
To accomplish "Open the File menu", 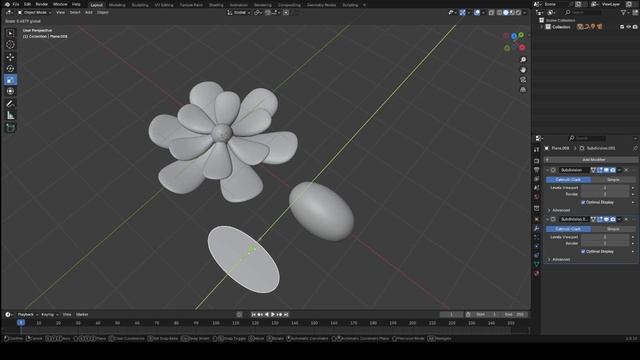I will point(16,4).
